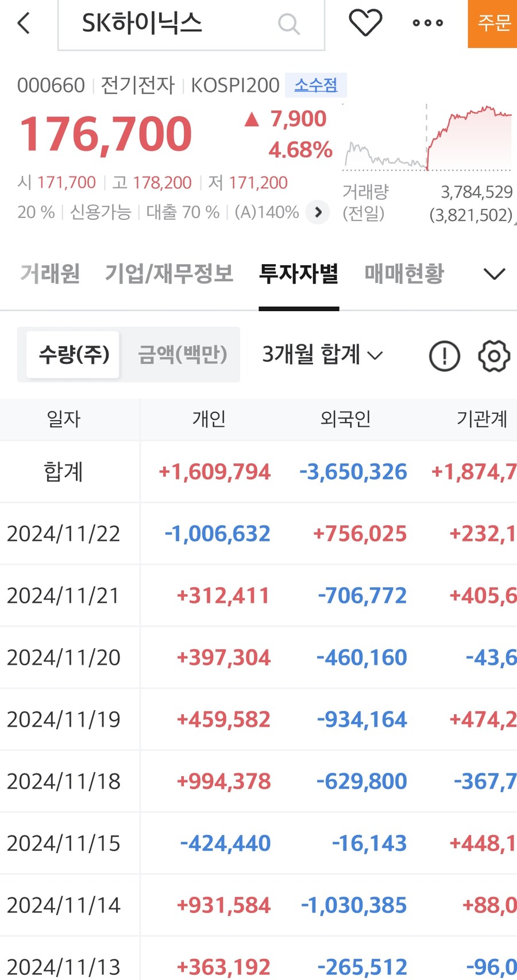Viewport: 517px width, 980px height.
Task: Add SK하이닉스 to favorites with heart icon
Action: (365, 23)
